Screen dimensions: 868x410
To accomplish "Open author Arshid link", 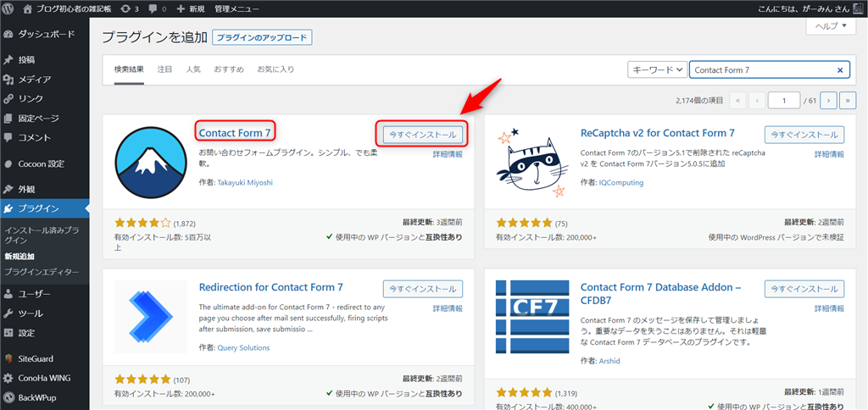I will point(611,361).
